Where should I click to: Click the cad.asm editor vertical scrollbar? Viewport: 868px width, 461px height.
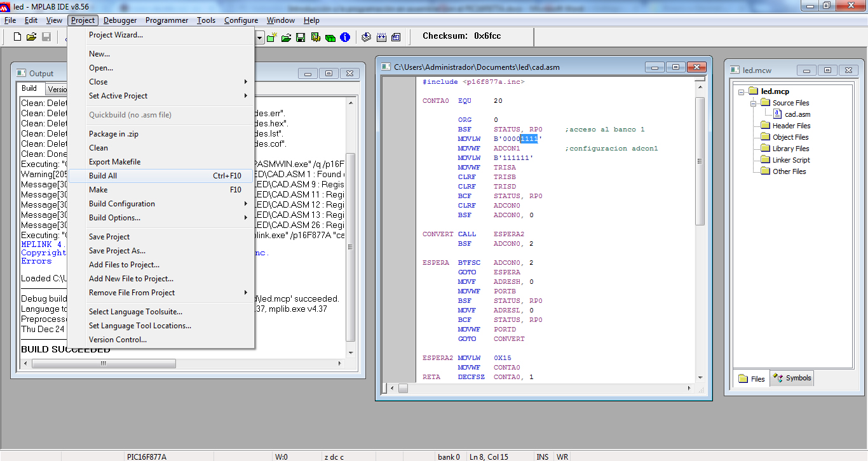point(700,161)
